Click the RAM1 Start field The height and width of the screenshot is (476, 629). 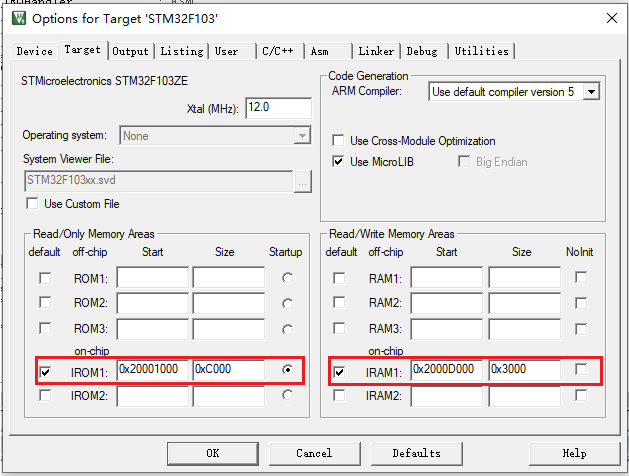coord(446,277)
